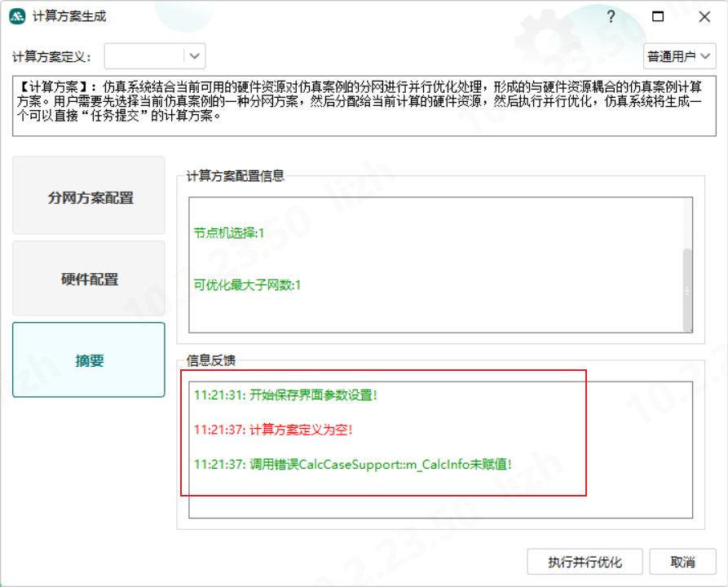Click the 开始保存界面参数设置 log entry
This screenshot has height=587, width=728.
(285, 395)
